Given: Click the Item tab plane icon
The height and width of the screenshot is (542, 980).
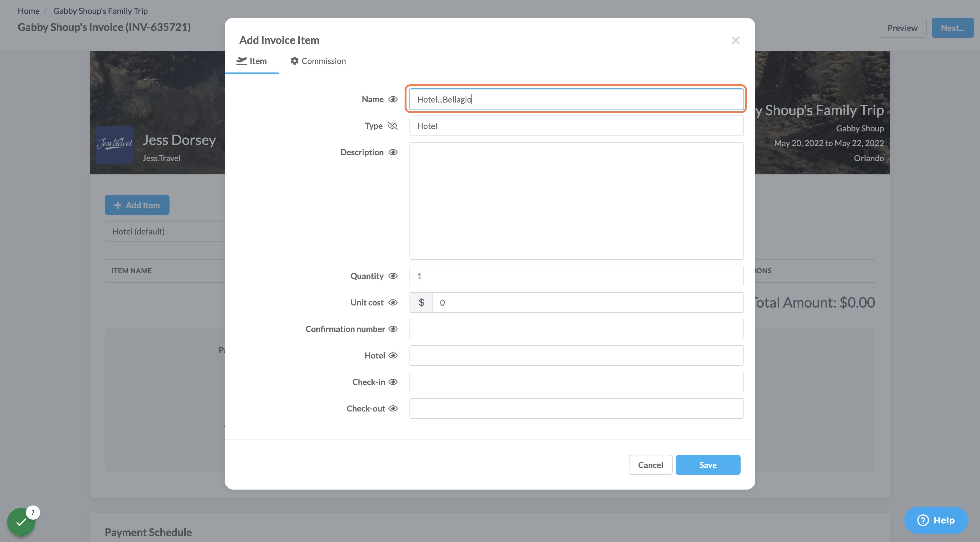Looking at the screenshot, I should [241, 61].
